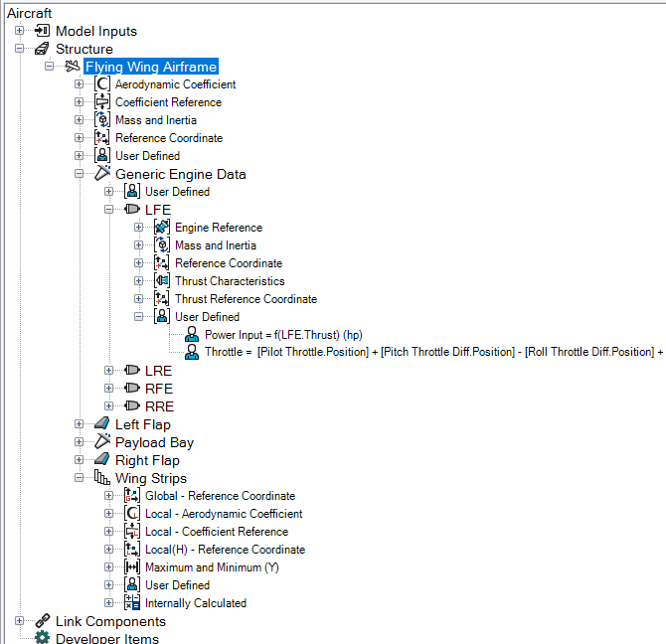Collapse the Generic Engine Data node
This screenshot has height=644, width=666.
coord(79,174)
